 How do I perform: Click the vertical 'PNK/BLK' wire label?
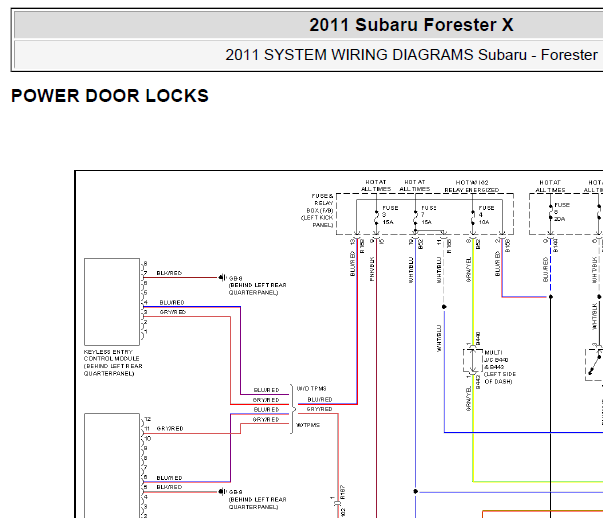(372, 269)
